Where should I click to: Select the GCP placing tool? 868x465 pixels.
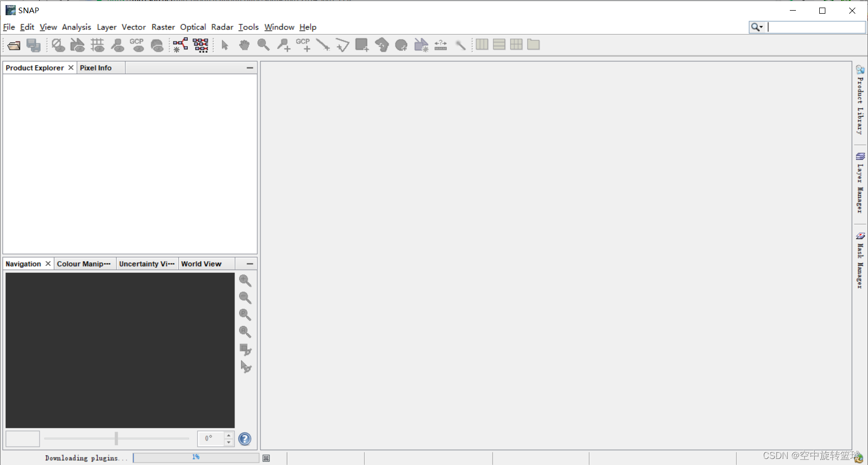coord(303,45)
